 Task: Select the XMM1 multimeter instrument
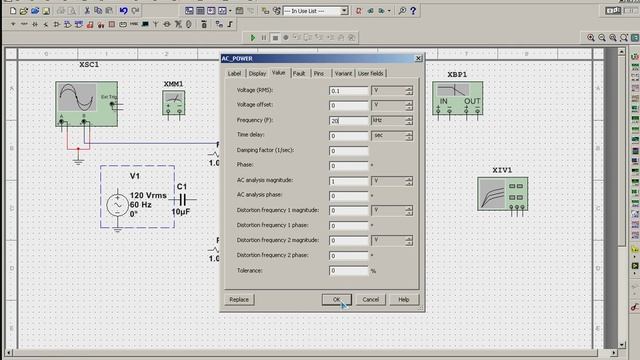173,103
